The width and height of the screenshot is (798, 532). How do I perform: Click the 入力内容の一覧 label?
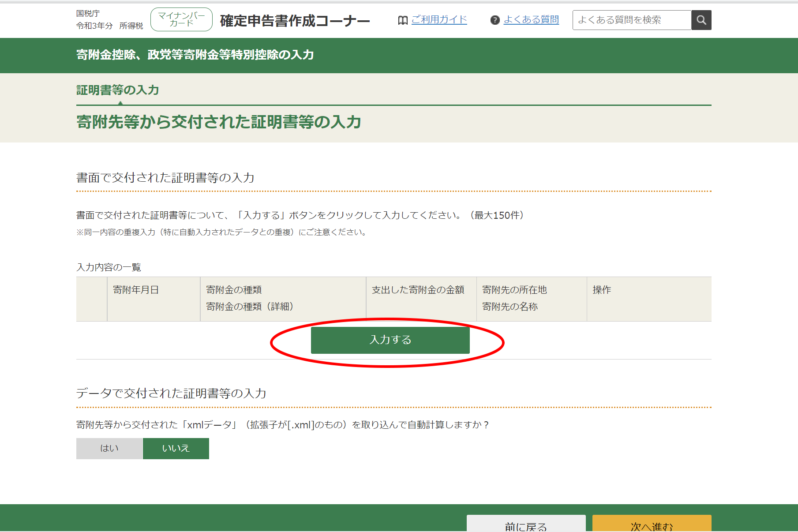click(109, 267)
